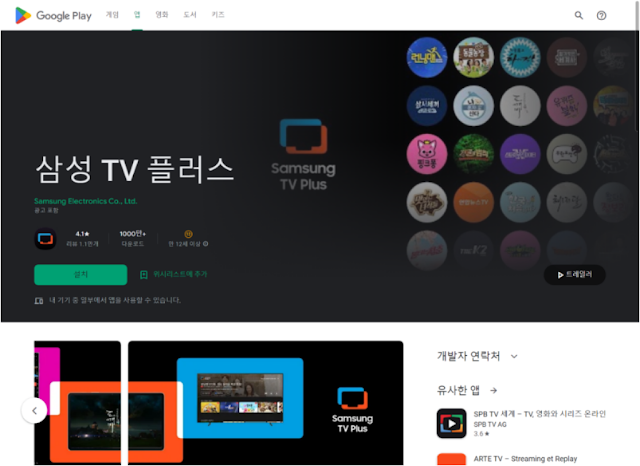Screen dimensions: 640x466
Task: Click the ARTE TV orange app icon
Action: point(451,459)
